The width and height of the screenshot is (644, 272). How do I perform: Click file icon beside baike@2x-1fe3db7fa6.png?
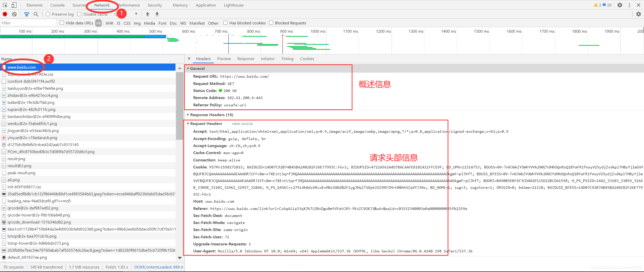click(4, 102)
